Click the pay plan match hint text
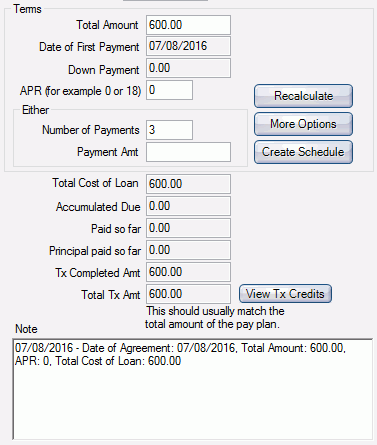The image size is (377, 445). coord(215,318)
